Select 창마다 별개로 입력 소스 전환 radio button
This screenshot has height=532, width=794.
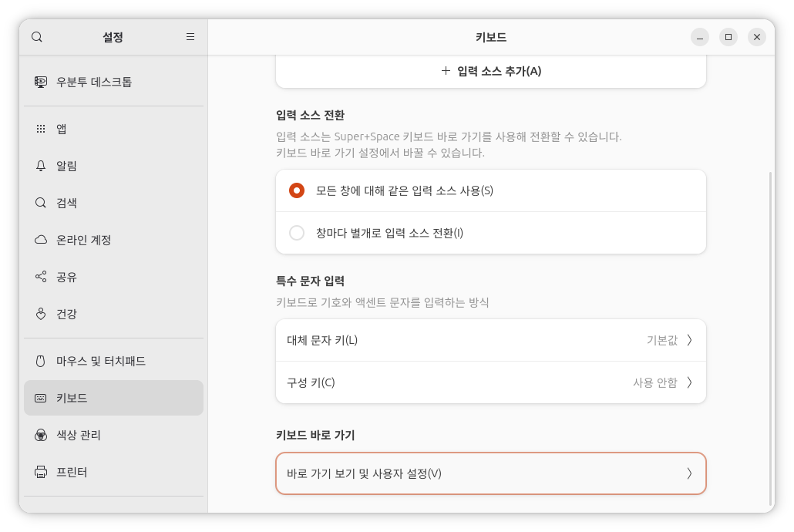click(x=297, y=233)
